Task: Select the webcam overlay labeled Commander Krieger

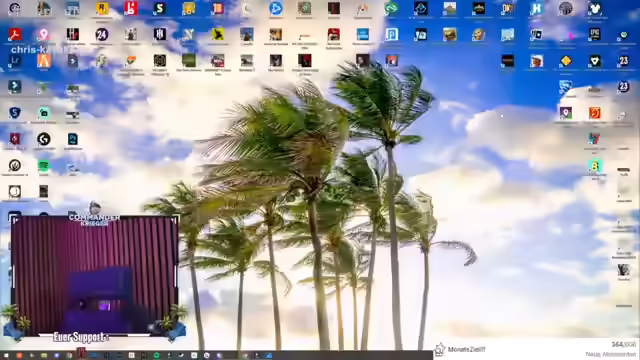Action: pos(95,276)
